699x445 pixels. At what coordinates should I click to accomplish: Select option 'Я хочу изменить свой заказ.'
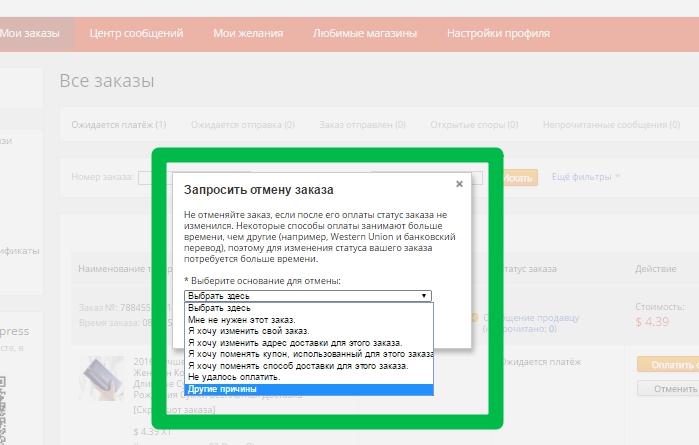point(308,331)
